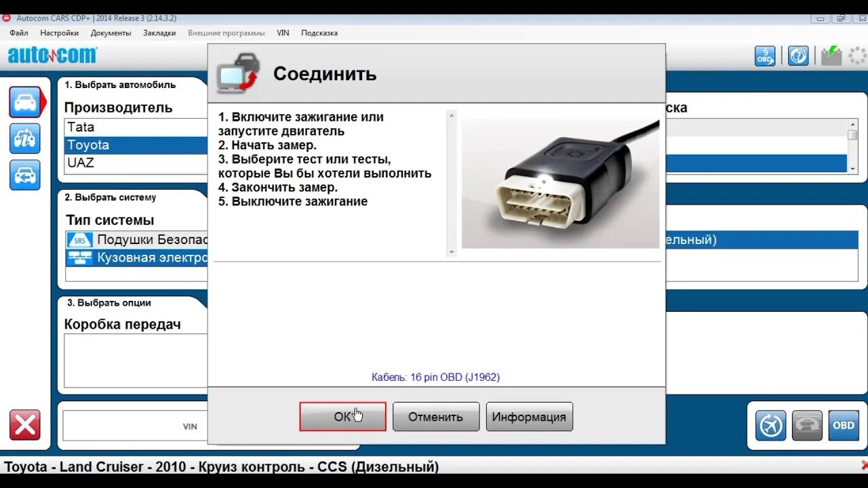
Task: Open the VIN menu
Action: [x=283, y=33]
